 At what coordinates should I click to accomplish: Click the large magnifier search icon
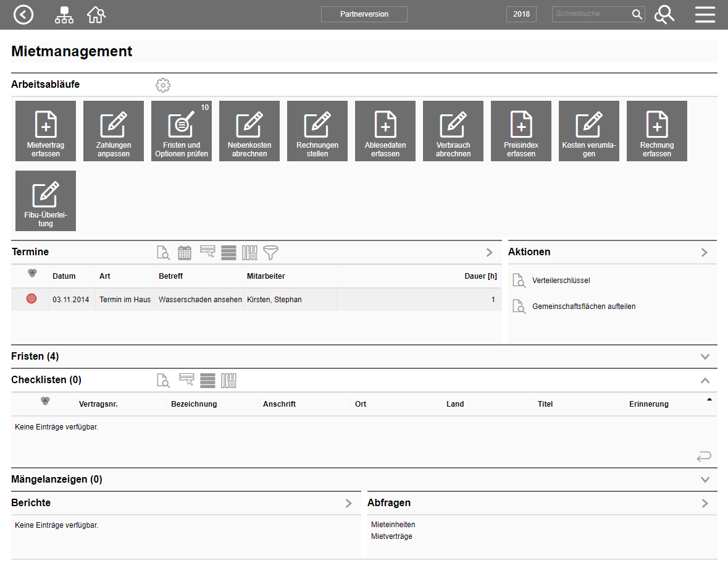664,14
